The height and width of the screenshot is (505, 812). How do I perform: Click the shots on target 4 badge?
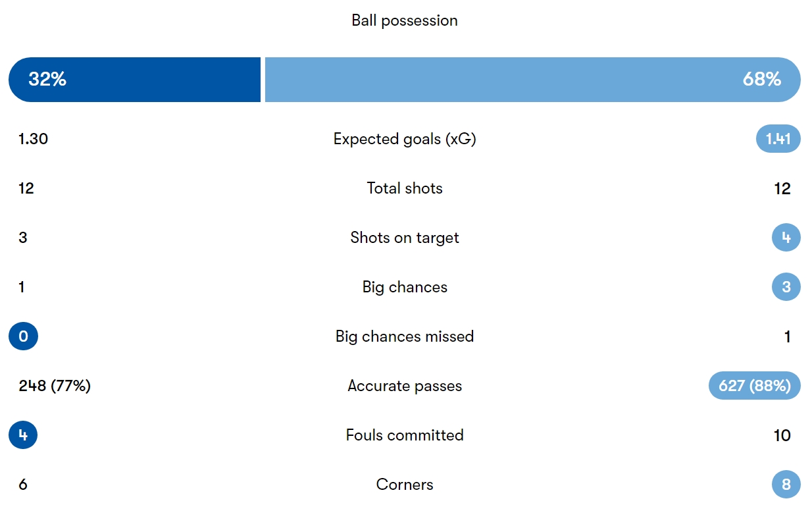[x=786, y=238]
